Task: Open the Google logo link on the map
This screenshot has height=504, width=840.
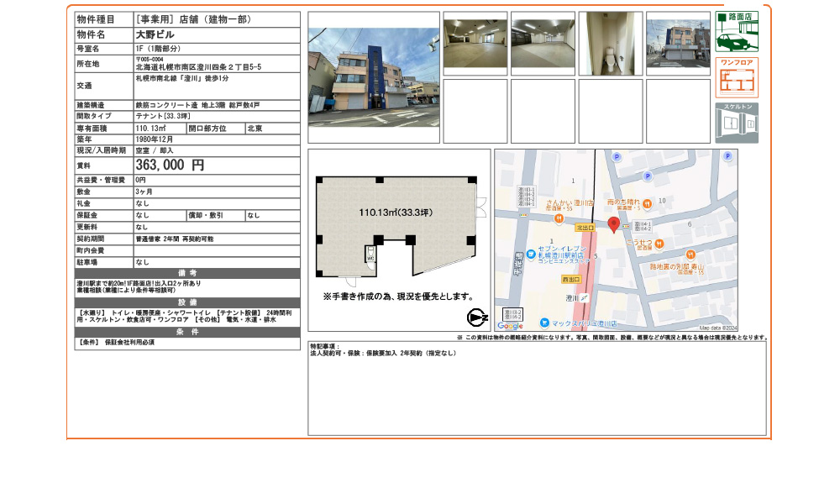Action: 511,325
